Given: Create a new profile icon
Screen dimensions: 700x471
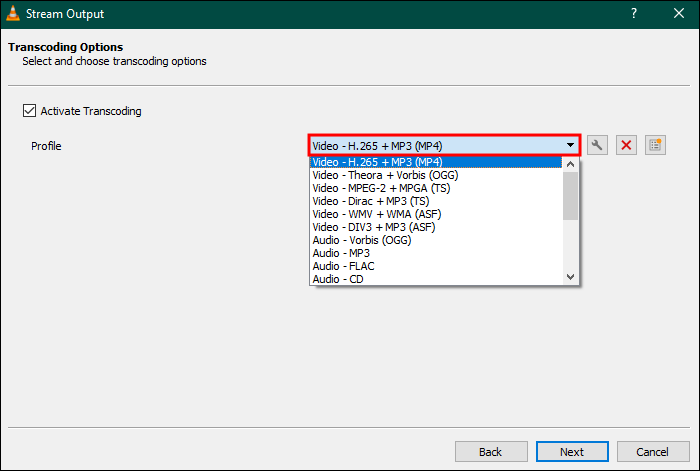Looking at the screenshot, I should (655, 145).
